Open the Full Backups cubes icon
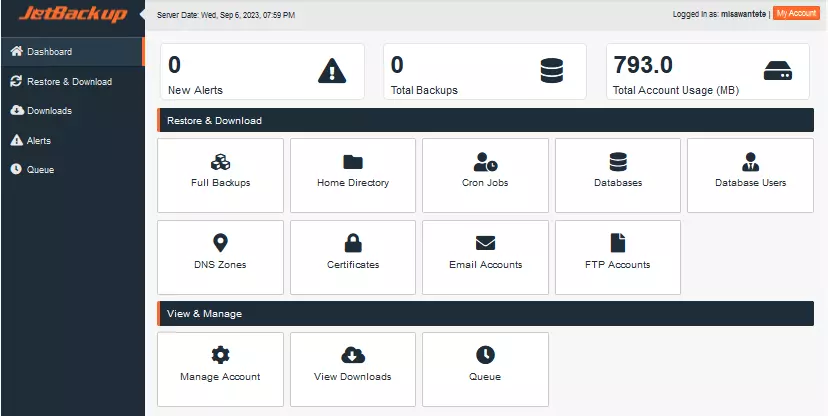This screenshot has width=828, height=416. click(x=220, y=162)
